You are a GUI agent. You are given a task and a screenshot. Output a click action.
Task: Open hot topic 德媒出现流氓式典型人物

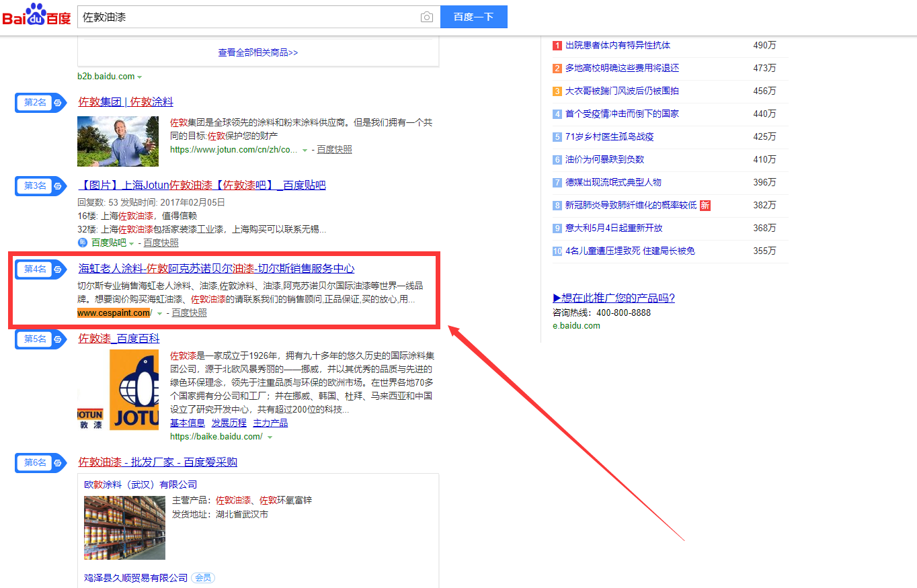click(613, 183)
